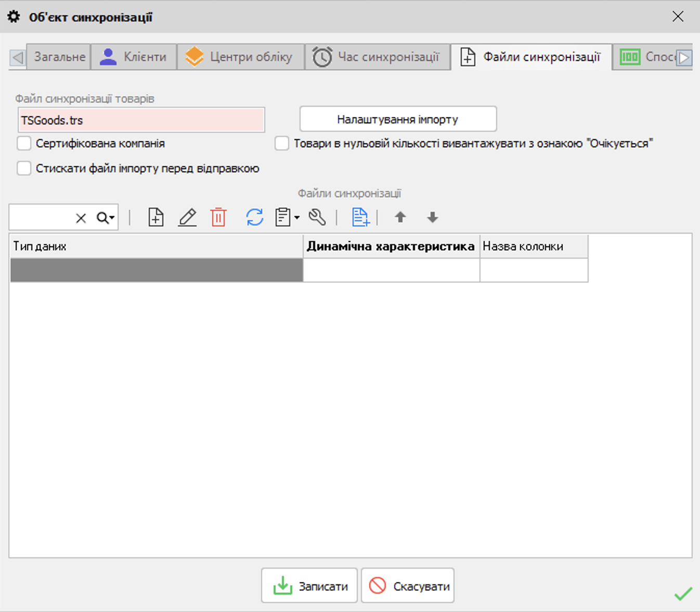This screenshot has height=612, width=700.
Task: Click the Записати button
Action: pos(309,586)
